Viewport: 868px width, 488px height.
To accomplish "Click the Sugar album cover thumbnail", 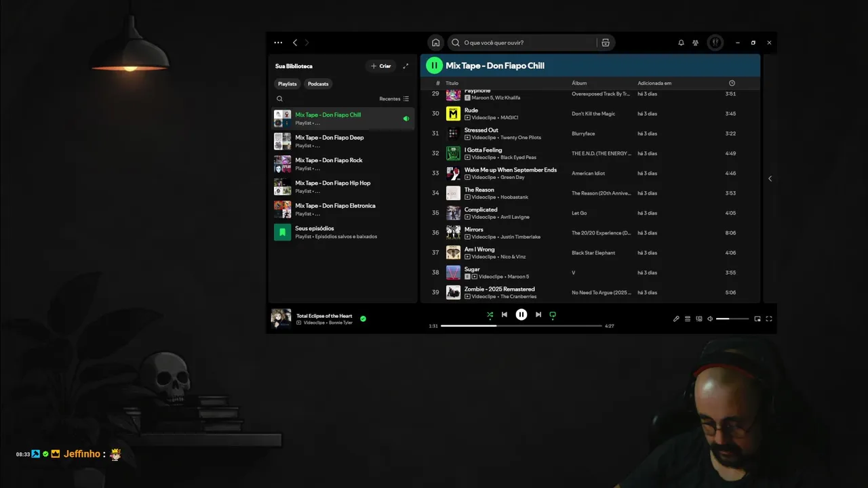I will [453, 272].
